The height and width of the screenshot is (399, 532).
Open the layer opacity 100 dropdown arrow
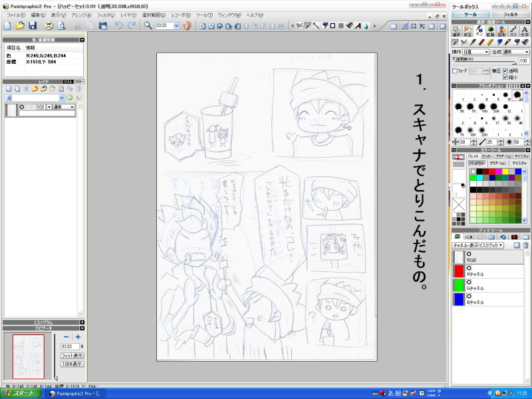[x=49, y=107]
